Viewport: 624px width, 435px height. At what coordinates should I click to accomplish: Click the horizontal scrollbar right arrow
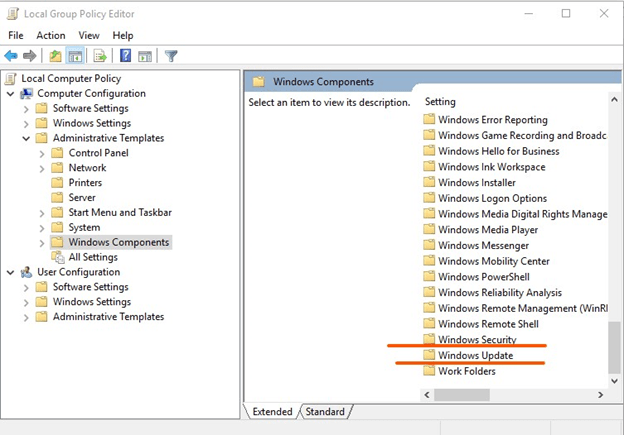[601, 395]
